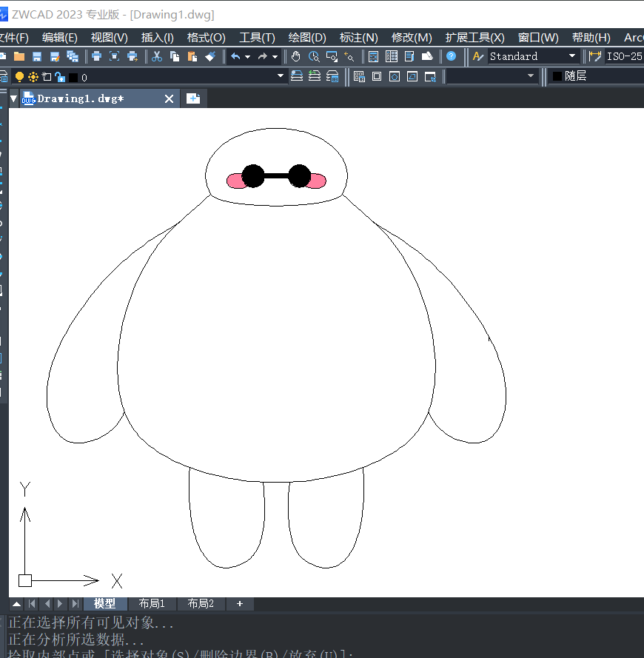This screenshot has width=644, height=658.
Task: Open the 修改(M) menu
Action: (412, 38)
